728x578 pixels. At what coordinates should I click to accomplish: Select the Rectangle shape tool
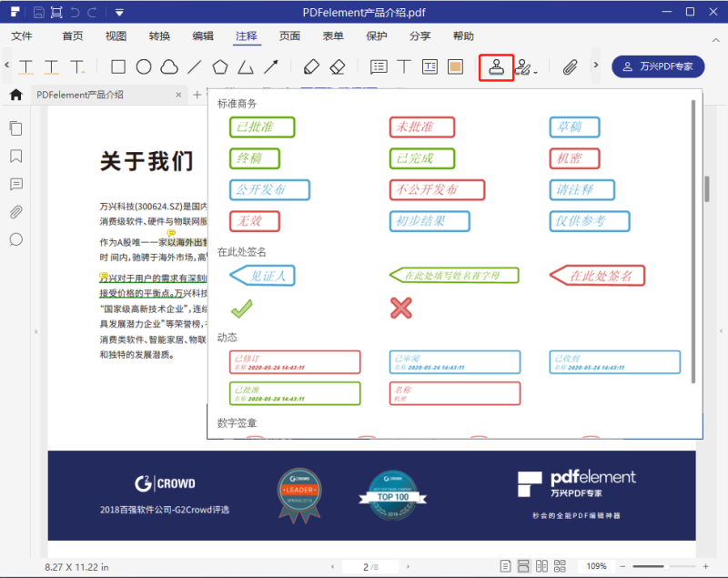pos(118,66)
